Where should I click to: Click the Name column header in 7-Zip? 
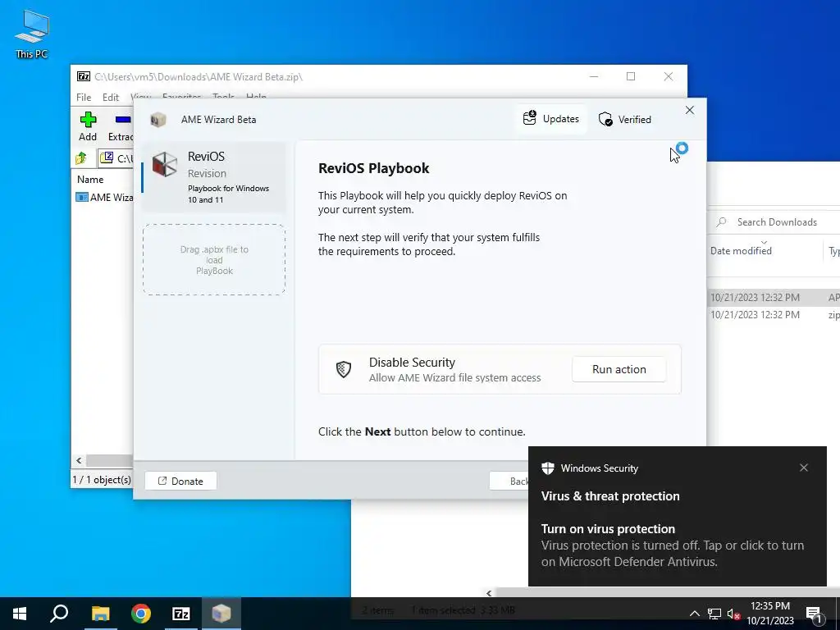pyautogui.click(x=90, y=180)
